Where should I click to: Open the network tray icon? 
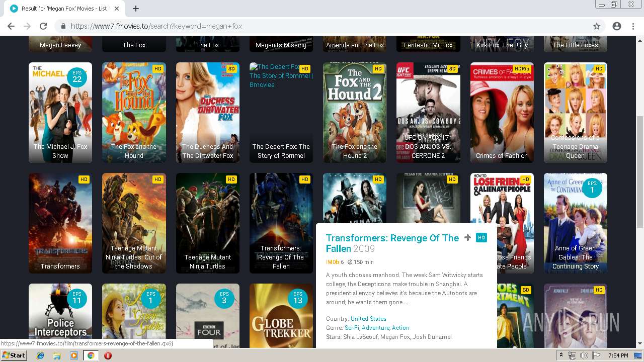(572, 355)
